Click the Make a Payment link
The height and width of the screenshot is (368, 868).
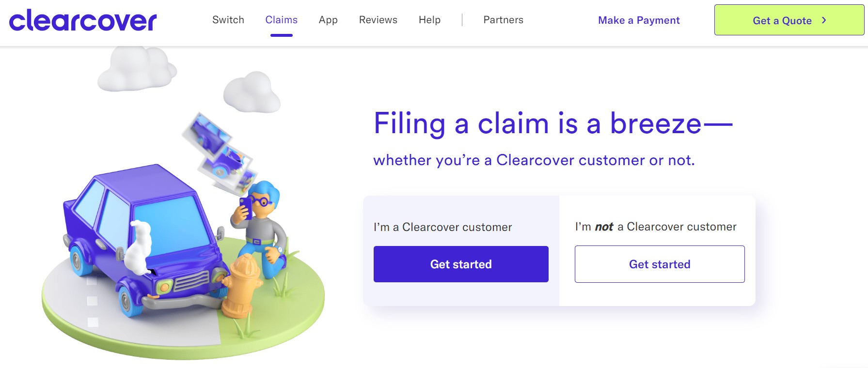638,20
